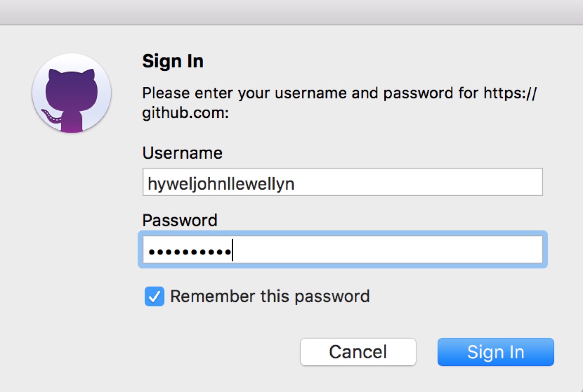
Task: Click the GitHub Octocat logo icon
Action: [x=72, y=93]
